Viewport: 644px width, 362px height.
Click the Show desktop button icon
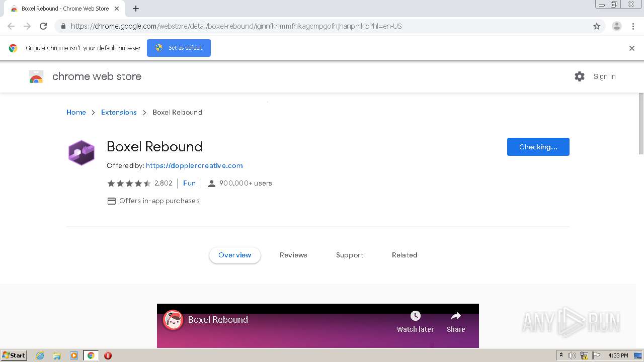click(x=638, y=355)
